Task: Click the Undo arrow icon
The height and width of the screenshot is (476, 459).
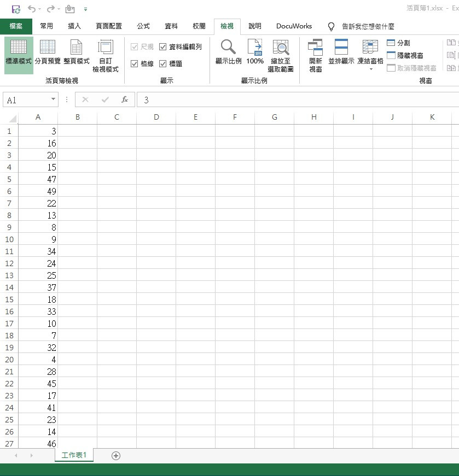Action: [x=32, y=9]
